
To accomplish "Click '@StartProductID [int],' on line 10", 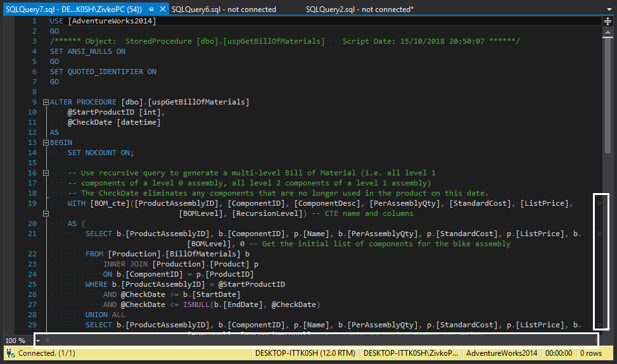I will click(x=116, y=113).
